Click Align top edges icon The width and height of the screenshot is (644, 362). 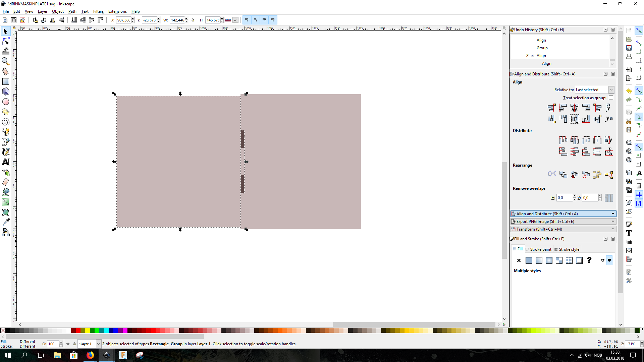563,119
